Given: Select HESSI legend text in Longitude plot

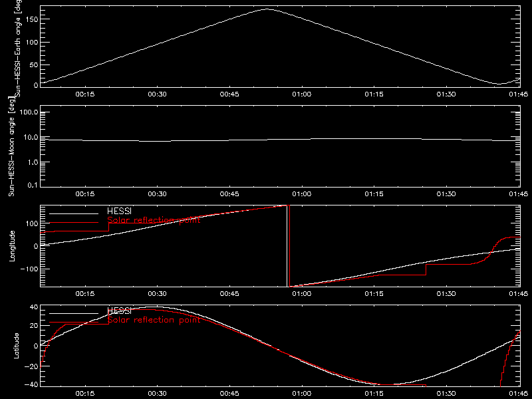Looking at the screenshot, I should point(119,211).
